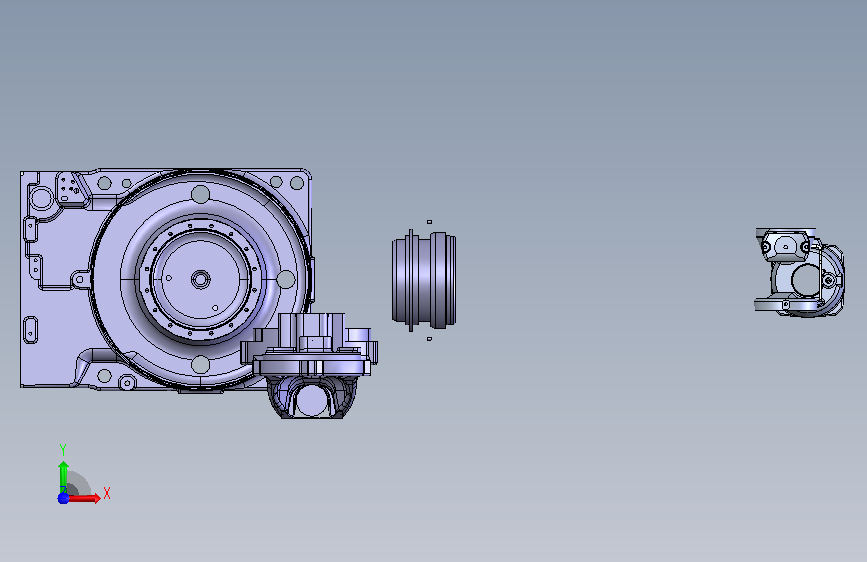This screenshot has height=562, width=867.
Task: Select the red X axis arrow of triad
Action: pos(83,498)
